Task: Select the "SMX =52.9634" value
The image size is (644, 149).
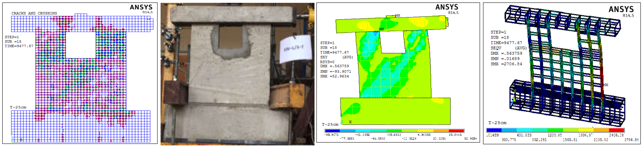Action: coord(335,76)
